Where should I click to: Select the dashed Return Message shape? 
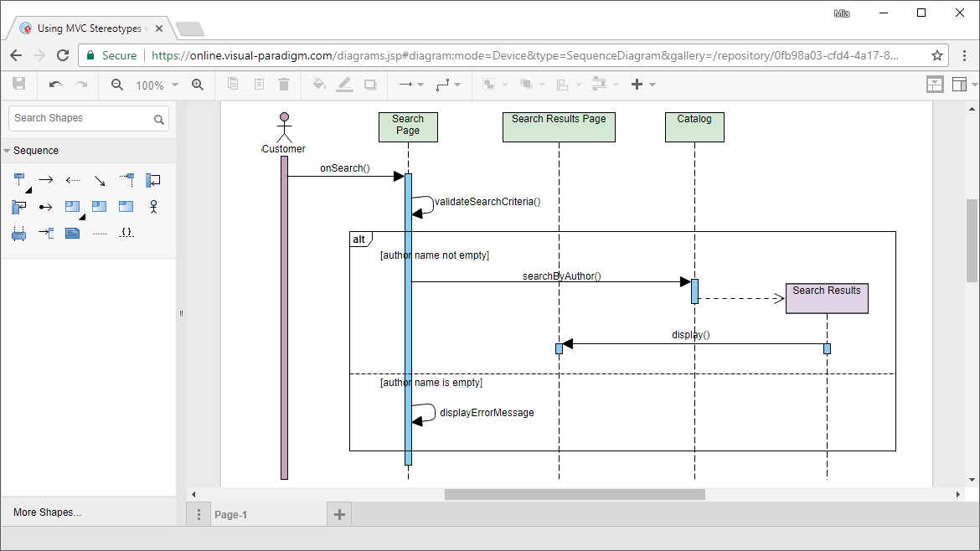click(73, 180)
